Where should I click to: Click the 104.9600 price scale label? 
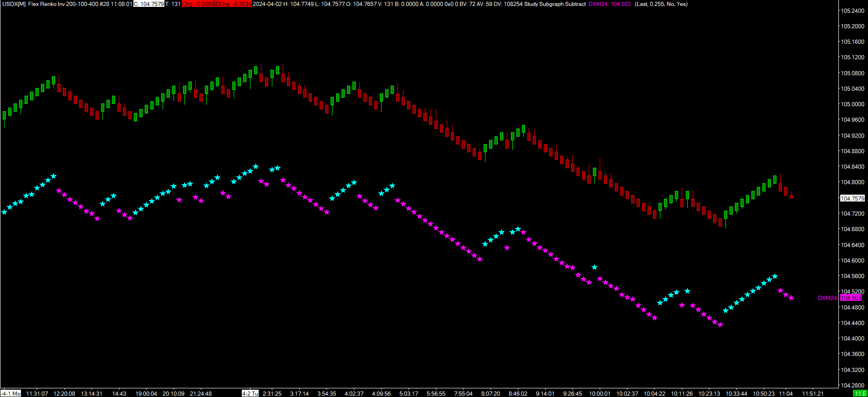pos(852,120)
